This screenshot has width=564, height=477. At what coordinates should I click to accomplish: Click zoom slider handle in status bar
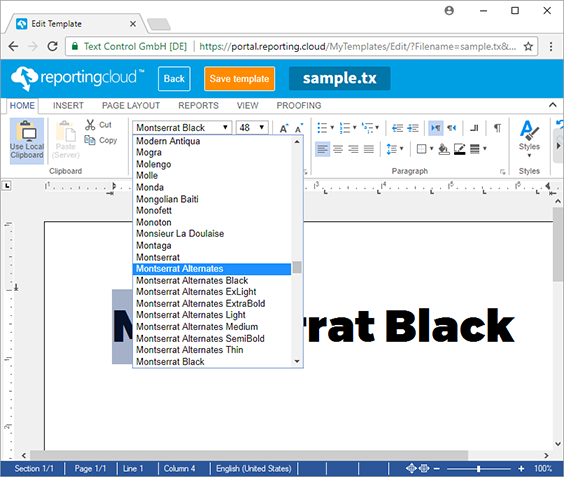pos(478,469)
